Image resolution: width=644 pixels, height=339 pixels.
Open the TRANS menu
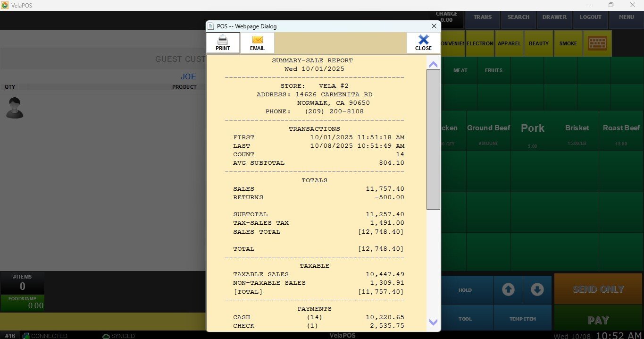click(x=482, y=17)
